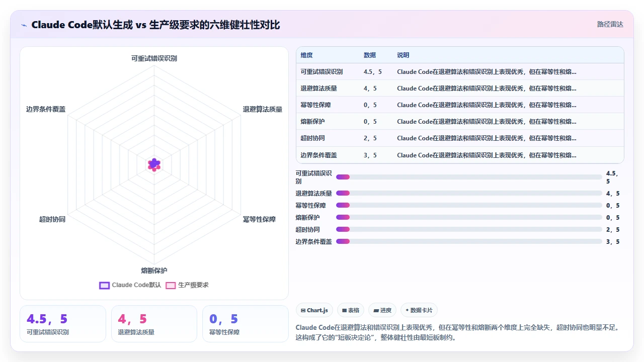
Task: Click the 表格 tag
Action: point(351,310)
